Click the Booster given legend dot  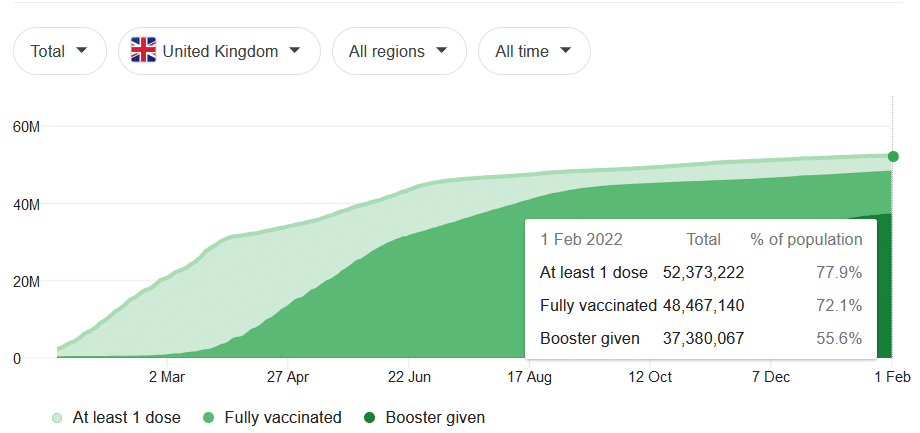click(x=369, y=418)
